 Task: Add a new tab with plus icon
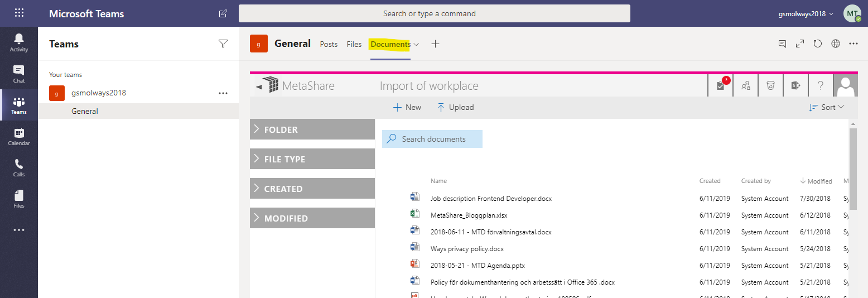point(436,44)
